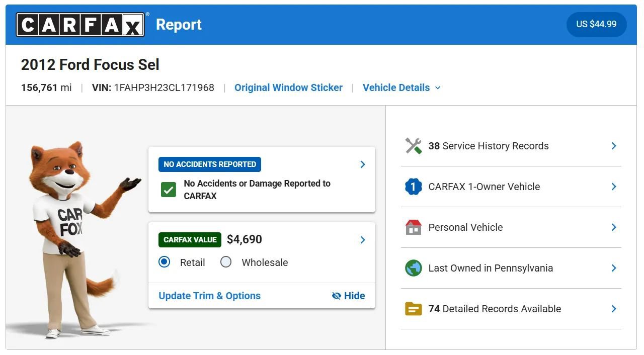
Task: Click Update Trim & Options link
Action: tap(210, 296)
